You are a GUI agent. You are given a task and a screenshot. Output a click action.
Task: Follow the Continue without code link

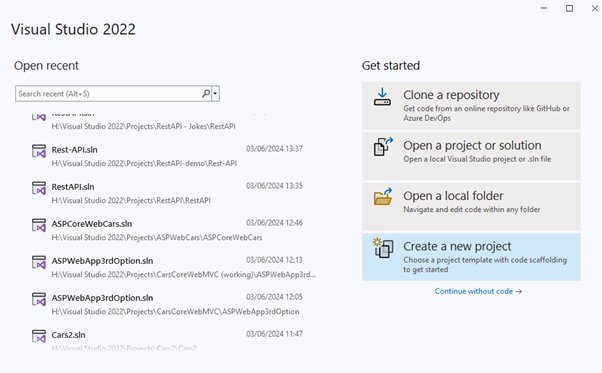coord(478,291)
